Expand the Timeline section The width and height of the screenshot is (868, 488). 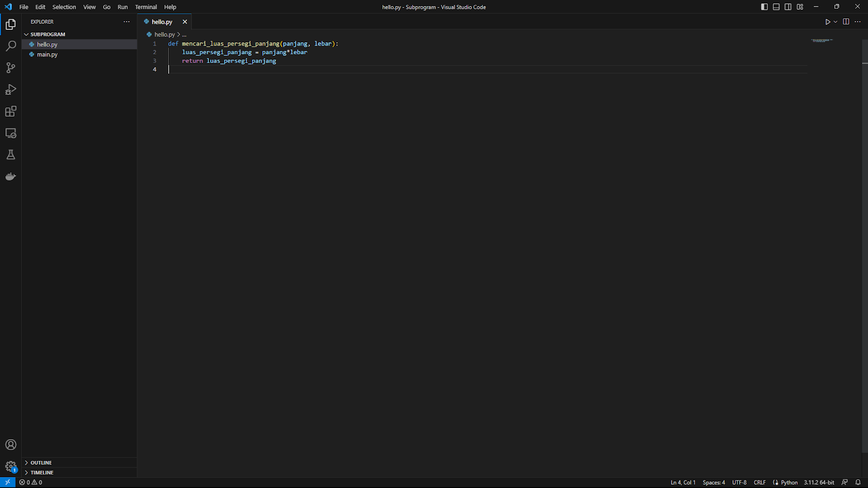pos(41,472)
